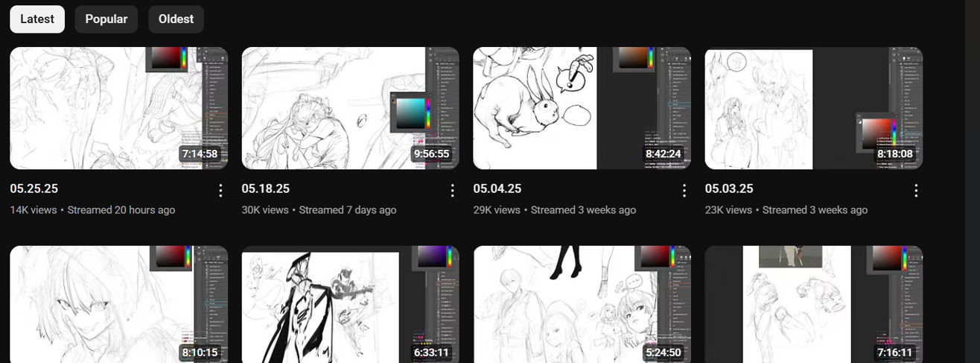Click the video title 05.04.25

(x=497, y=189)
